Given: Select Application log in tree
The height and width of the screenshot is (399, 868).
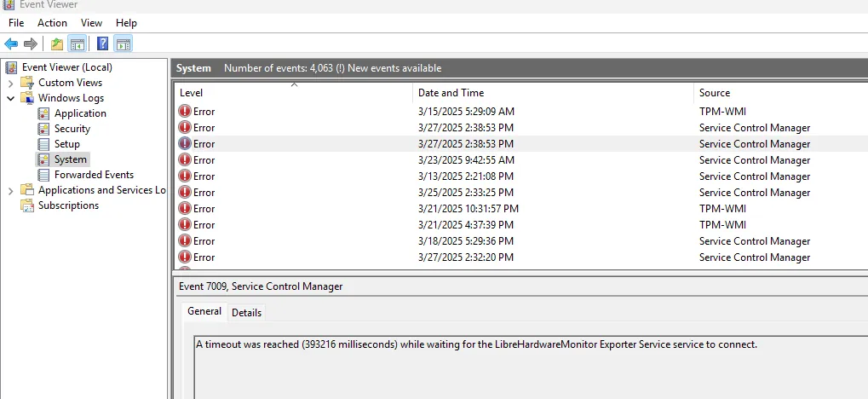Looking at the screenshot, I should (x=80, y=113).
